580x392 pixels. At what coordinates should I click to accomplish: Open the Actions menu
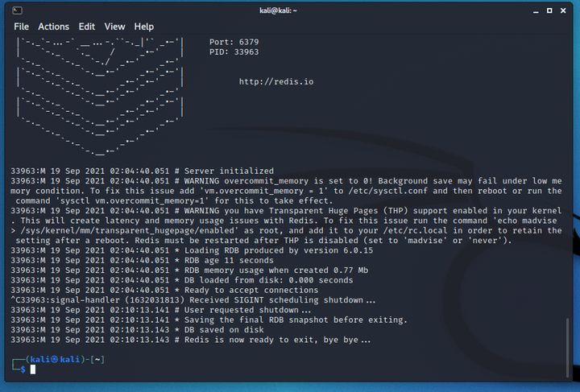[54, 27]
